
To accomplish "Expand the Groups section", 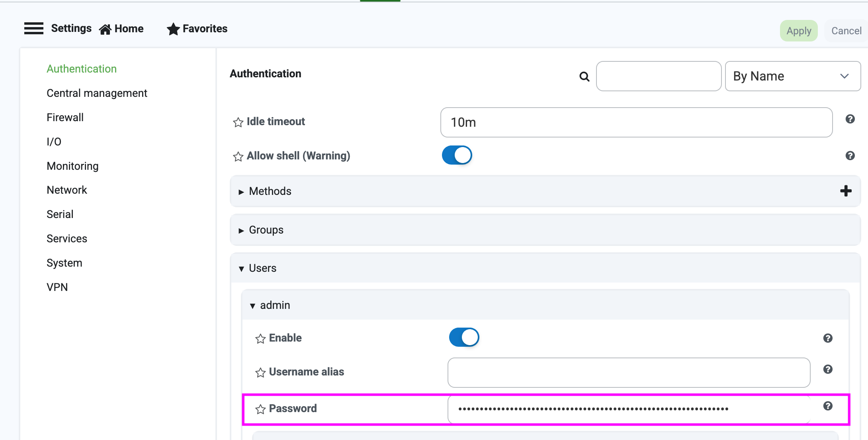I will 266,230.
